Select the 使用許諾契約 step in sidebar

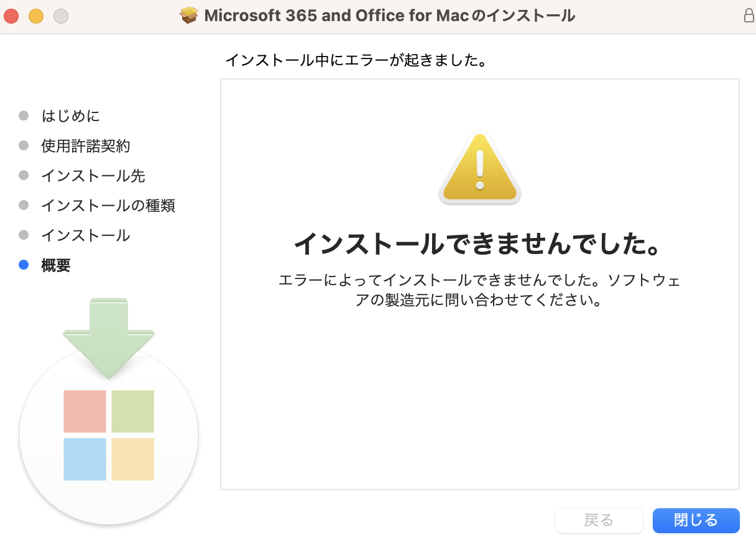coord(86,146)
